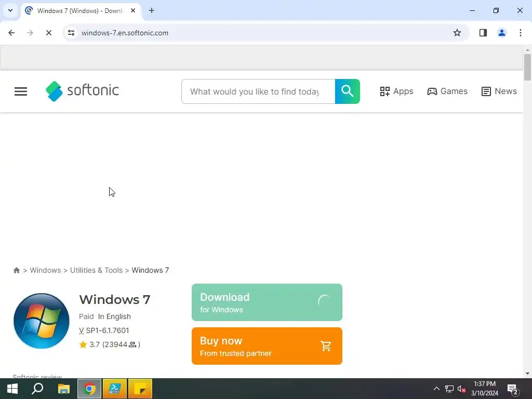Click the Softonic logo
The width and height of the screenshot is (532, 399).
pyautogui.click(x=82, y=91)
